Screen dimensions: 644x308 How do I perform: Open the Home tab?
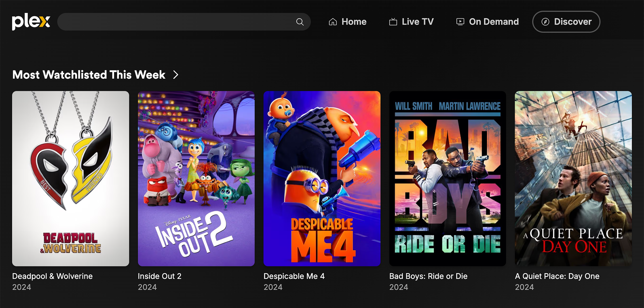pyautogui.click(x=347, y=22)
